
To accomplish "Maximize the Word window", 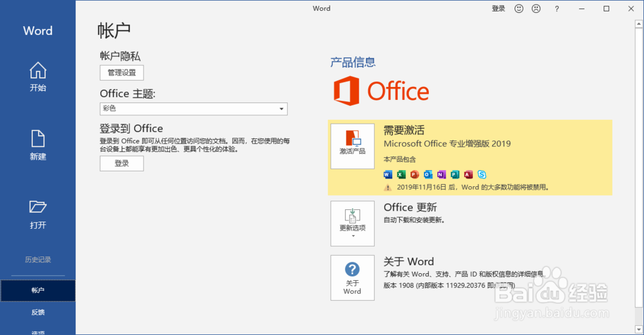I will pyautogui.click(x=606, y=8).
